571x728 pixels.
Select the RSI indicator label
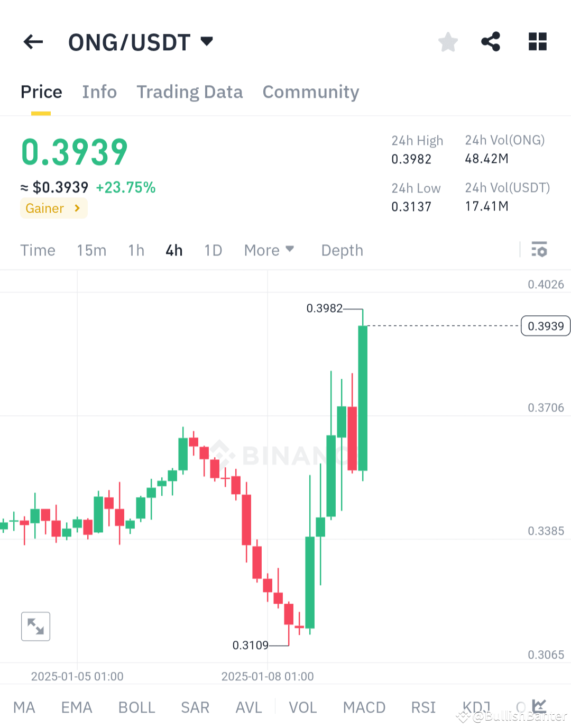(x=422, y=707)
